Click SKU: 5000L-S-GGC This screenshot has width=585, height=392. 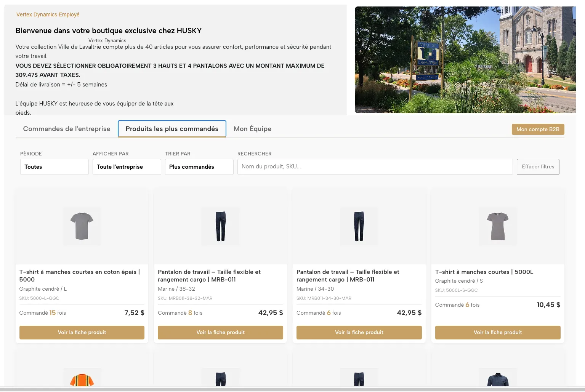click(x=456, y=290)
